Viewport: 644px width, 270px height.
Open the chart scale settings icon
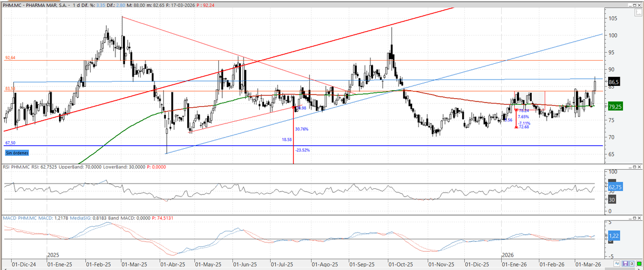click(x=639, y=12)
